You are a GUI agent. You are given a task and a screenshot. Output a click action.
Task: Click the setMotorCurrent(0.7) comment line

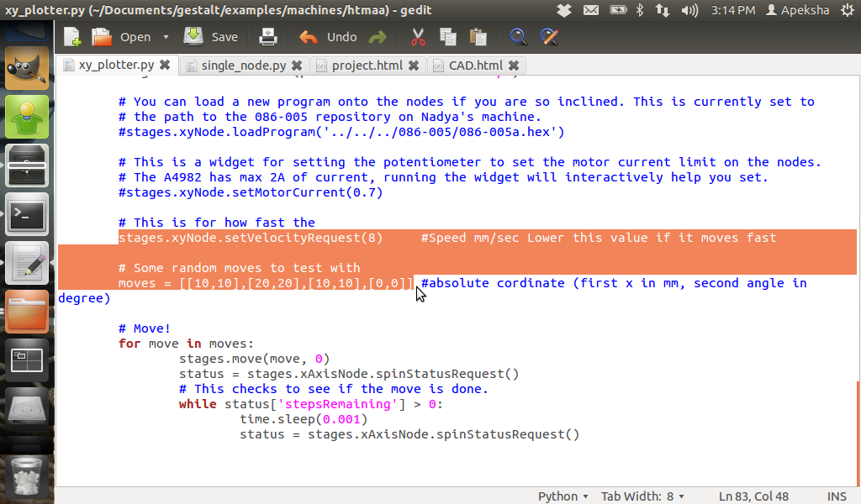coord(251,192)
